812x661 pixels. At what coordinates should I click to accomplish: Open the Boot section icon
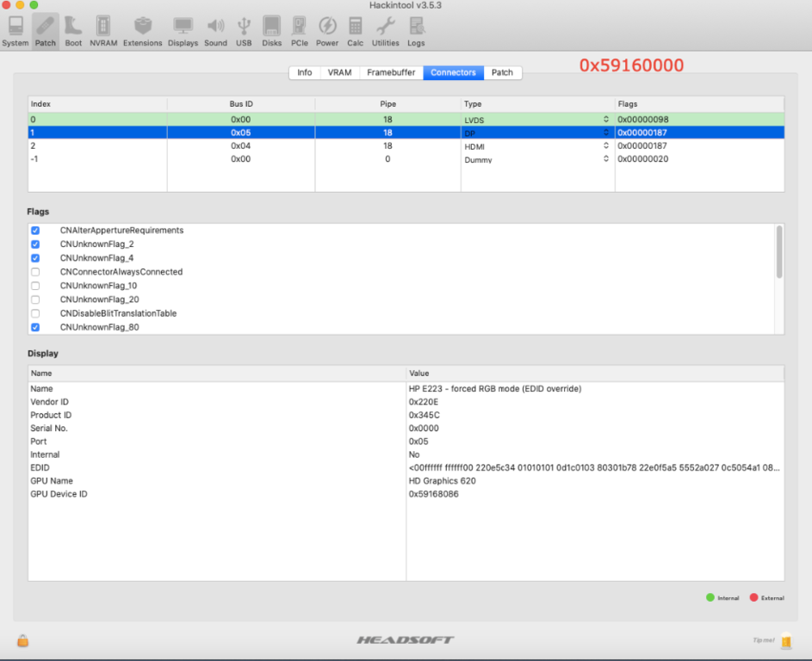[x=73, y=28]
